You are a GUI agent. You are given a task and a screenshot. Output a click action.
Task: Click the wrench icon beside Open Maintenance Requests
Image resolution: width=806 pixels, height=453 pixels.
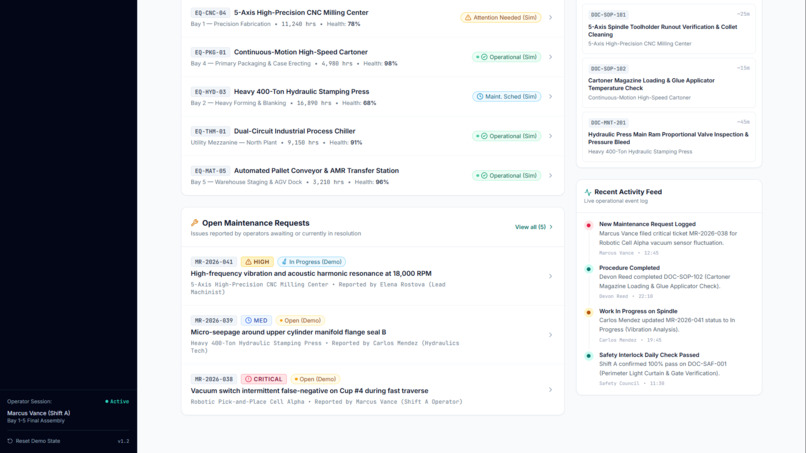click(x=194, y=223)
